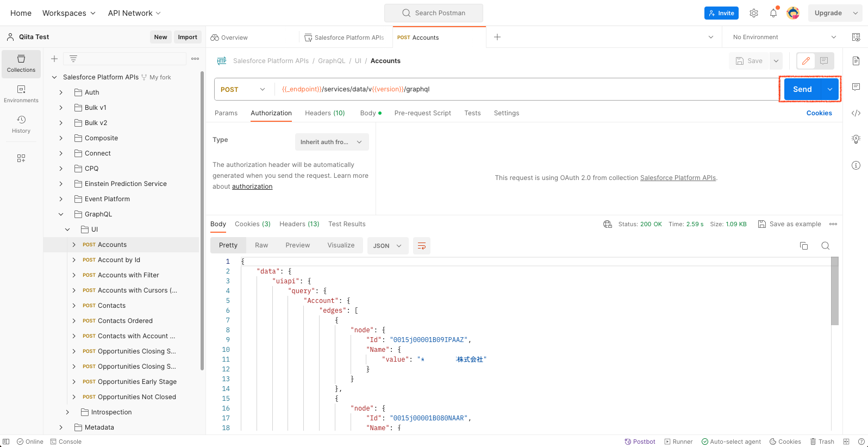
Task: Toggle the sidebar icon in status bar
Action: [6, 442]
